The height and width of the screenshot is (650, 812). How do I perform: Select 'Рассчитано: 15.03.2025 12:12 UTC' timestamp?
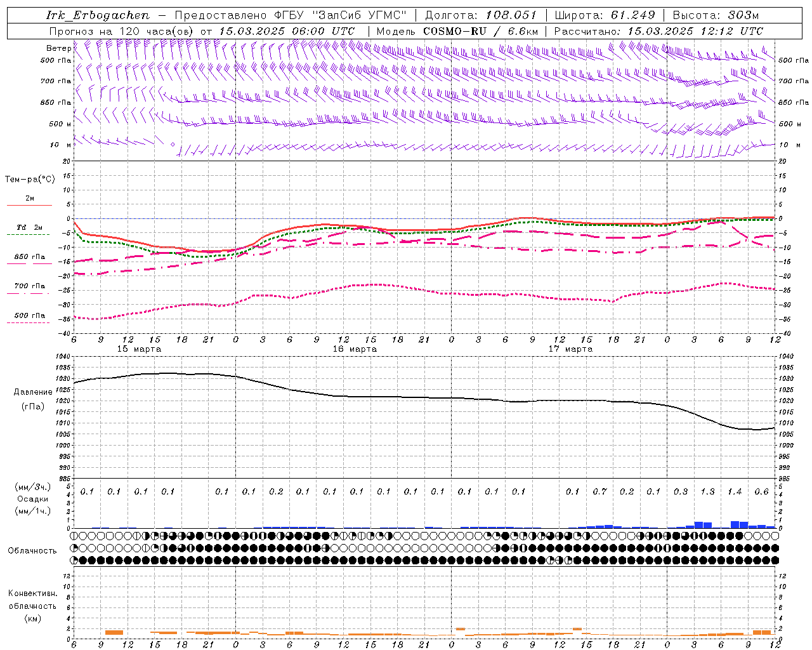click(658, 31)
